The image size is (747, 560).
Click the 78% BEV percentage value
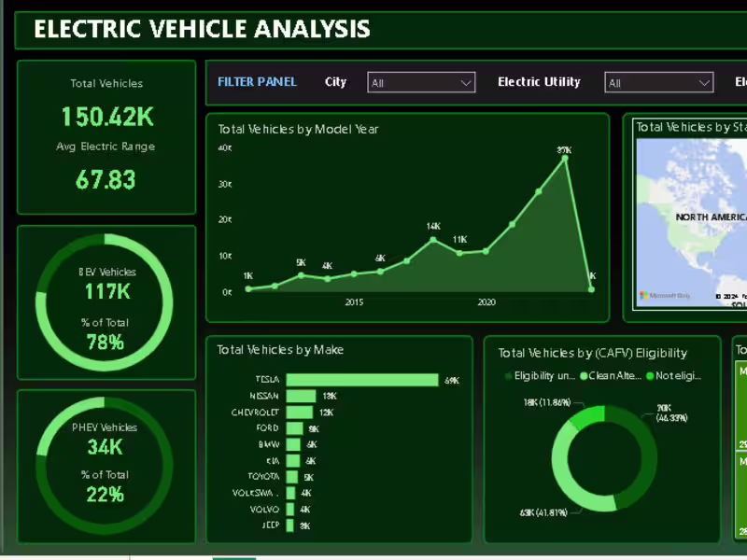(x=106, y=342)
